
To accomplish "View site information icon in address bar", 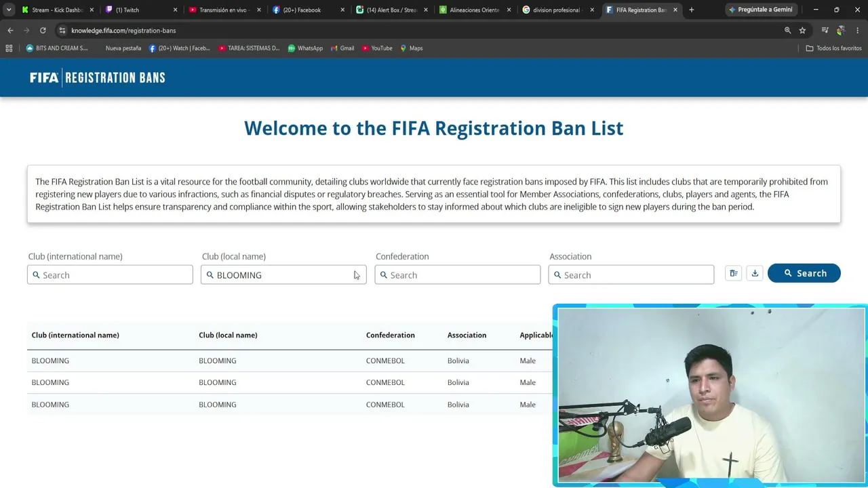I will tap(62, 30).
